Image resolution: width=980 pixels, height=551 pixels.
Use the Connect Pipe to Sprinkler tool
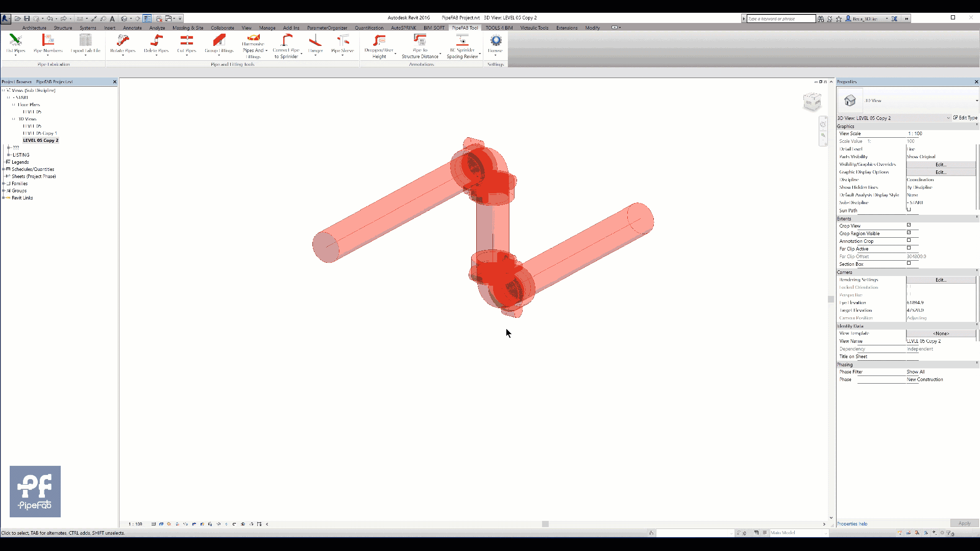click(x=287, y=46)
